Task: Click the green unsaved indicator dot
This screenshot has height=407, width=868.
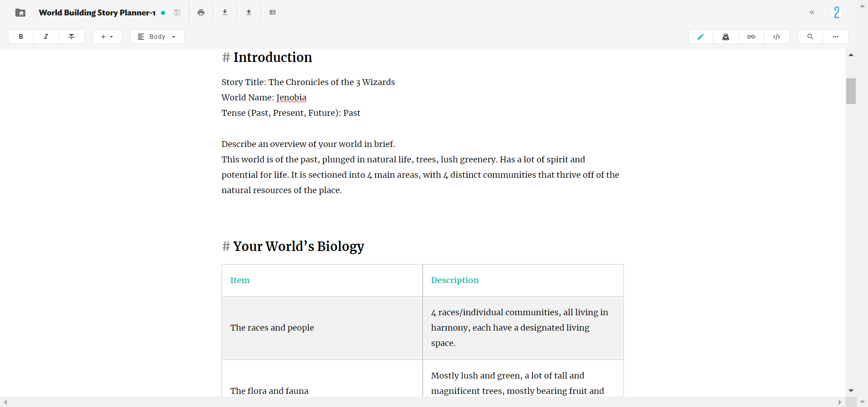Action: coord(163,13)
